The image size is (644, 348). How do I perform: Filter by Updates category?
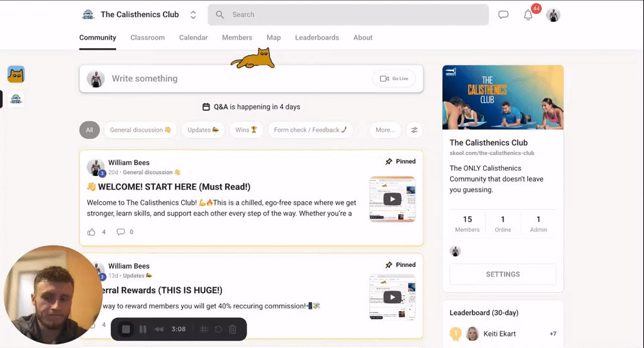point(203,130)
